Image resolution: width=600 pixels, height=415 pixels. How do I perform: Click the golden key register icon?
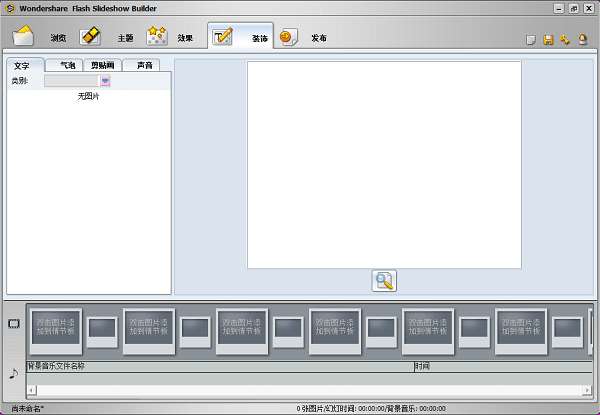[x=565, y=40]
